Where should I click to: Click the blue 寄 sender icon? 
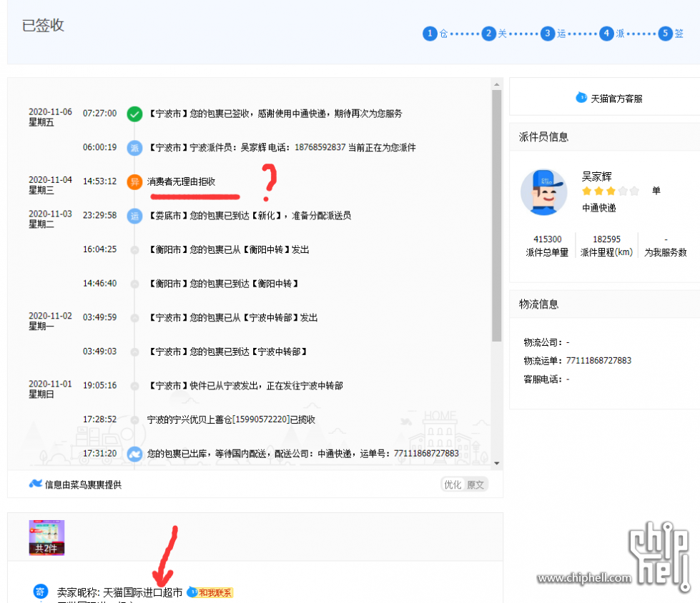point(40,592)
